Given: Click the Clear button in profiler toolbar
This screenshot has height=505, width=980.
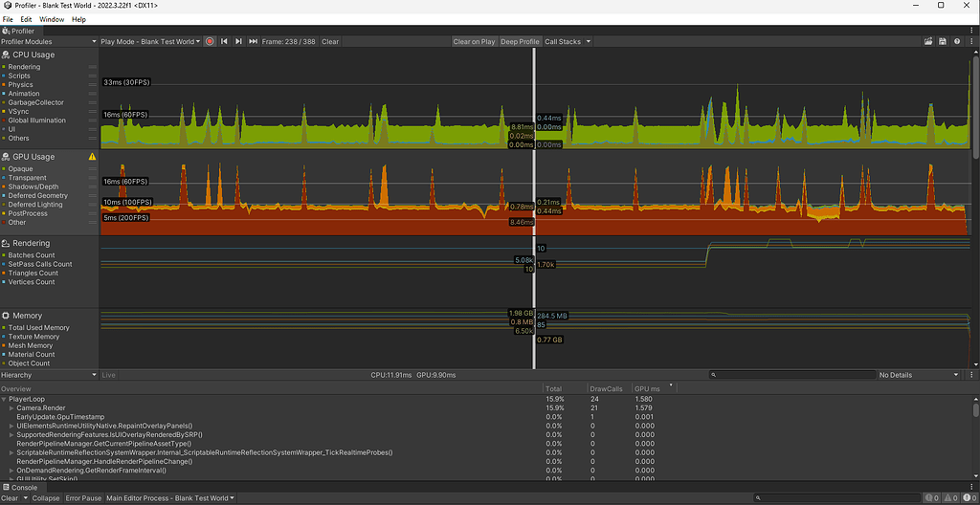Looking at the screenshot, I should (330, 42).
